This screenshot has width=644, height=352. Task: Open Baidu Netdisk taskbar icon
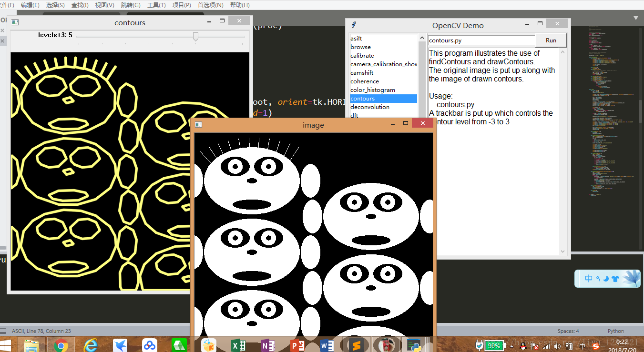click(x=150, y=345)
